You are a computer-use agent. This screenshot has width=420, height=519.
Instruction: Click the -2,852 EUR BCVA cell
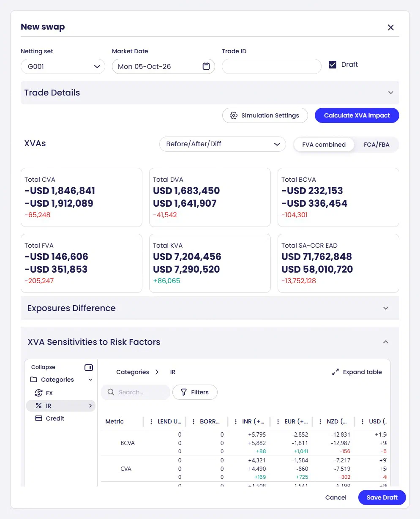[300, 434]
